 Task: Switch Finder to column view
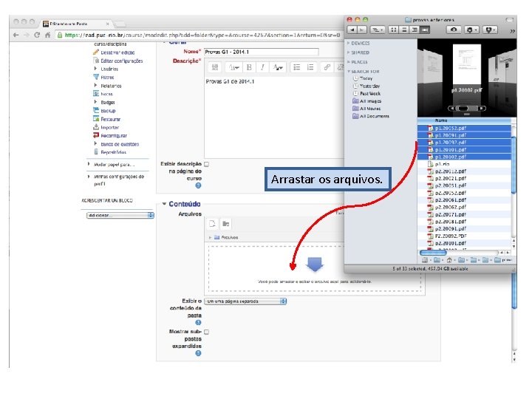point(415,30)
